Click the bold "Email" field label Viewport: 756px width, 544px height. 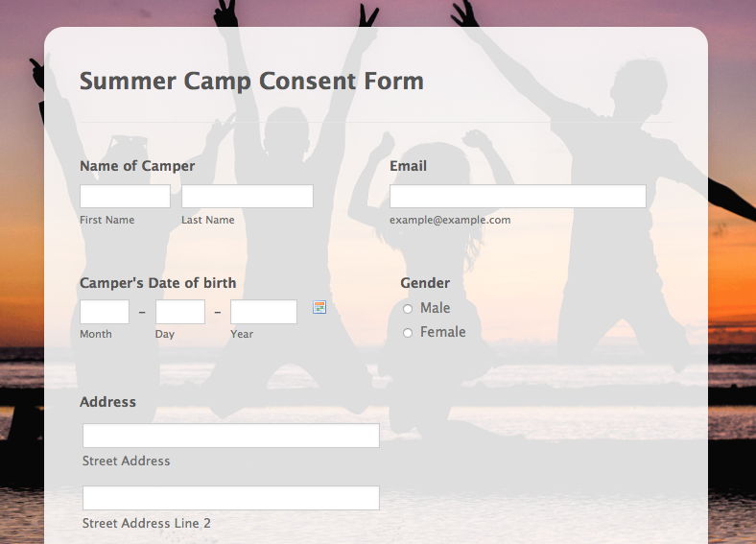(408, 166)
